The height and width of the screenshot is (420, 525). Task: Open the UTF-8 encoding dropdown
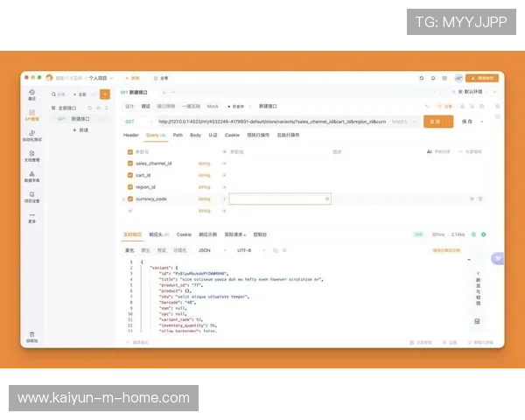pyautogui.click(x=246, y=250)
